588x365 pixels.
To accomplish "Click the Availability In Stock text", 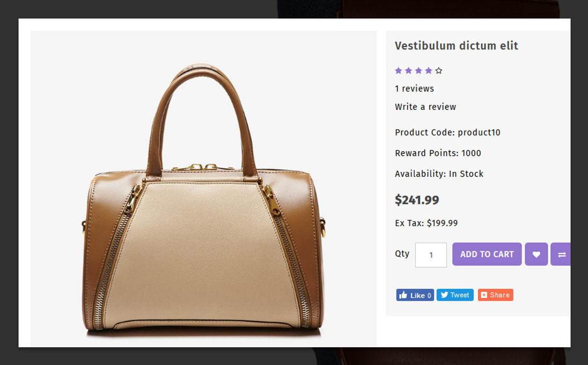I will pyautogui.click(x=439, y=174).
